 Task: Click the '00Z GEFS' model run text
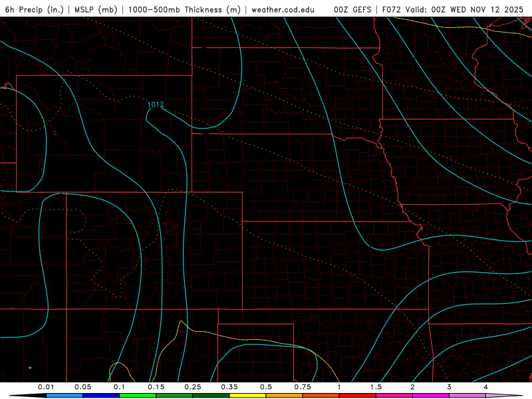click(352, 9)
